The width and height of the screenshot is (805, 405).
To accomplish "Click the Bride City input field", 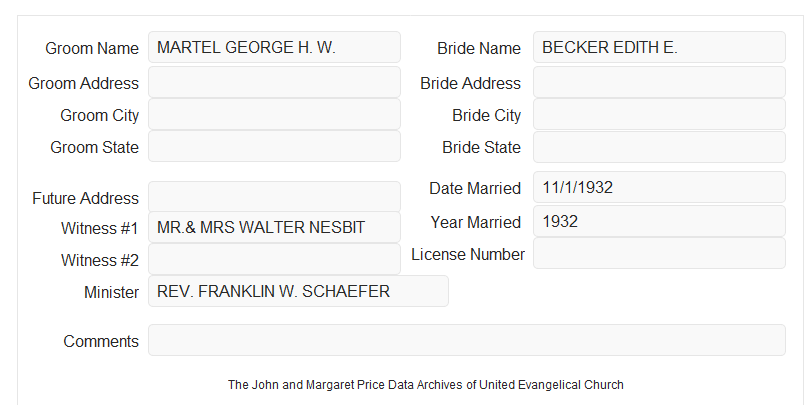I will click(659, 114).
